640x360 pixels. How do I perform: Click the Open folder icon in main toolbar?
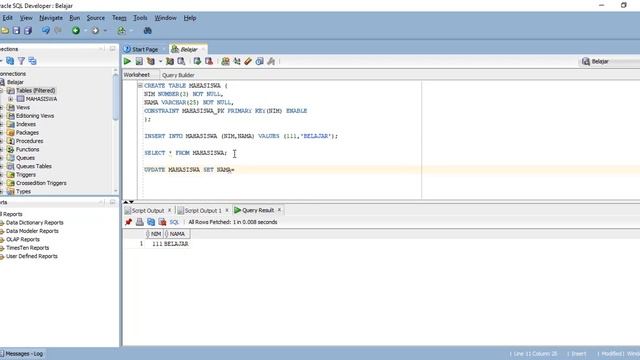[4, 31]
